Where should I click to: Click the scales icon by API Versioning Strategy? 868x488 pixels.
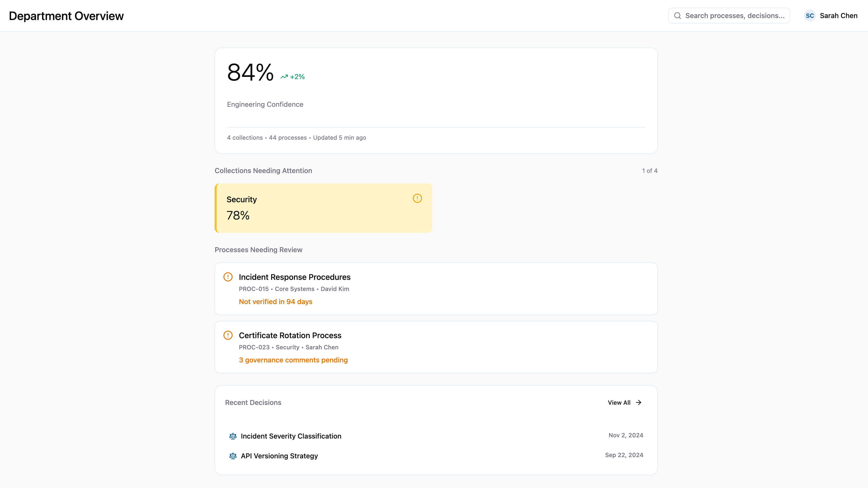pyautogui.click(x=233, y=456)
